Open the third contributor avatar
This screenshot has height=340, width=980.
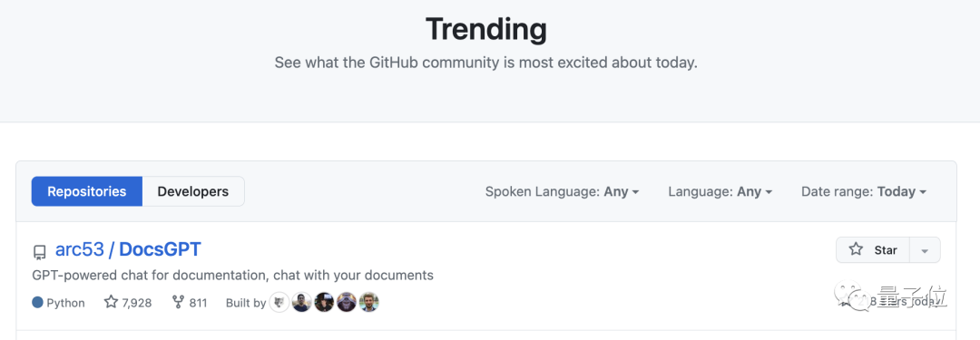click(324, 303)
